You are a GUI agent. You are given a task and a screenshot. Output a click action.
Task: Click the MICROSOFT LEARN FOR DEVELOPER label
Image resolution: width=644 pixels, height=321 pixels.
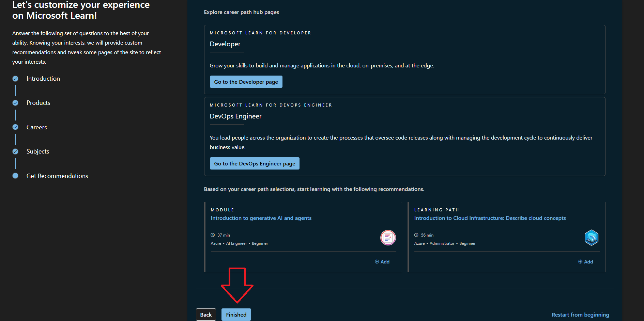click(260, 33)
